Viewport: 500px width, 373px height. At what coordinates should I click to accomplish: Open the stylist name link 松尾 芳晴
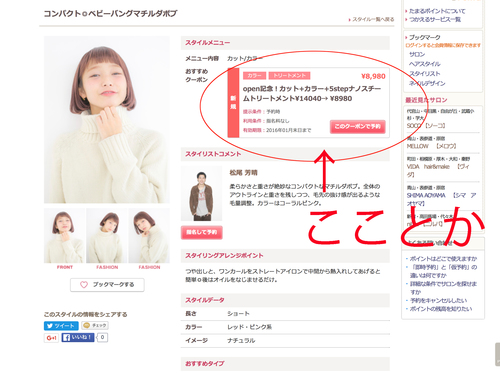coord(243,173)
